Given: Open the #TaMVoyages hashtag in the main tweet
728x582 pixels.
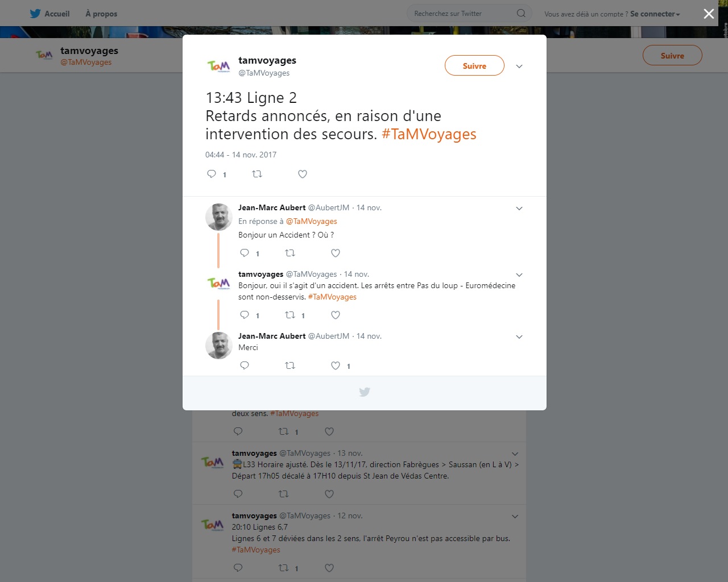Looking at the screenshot, I should pos(429,134).
